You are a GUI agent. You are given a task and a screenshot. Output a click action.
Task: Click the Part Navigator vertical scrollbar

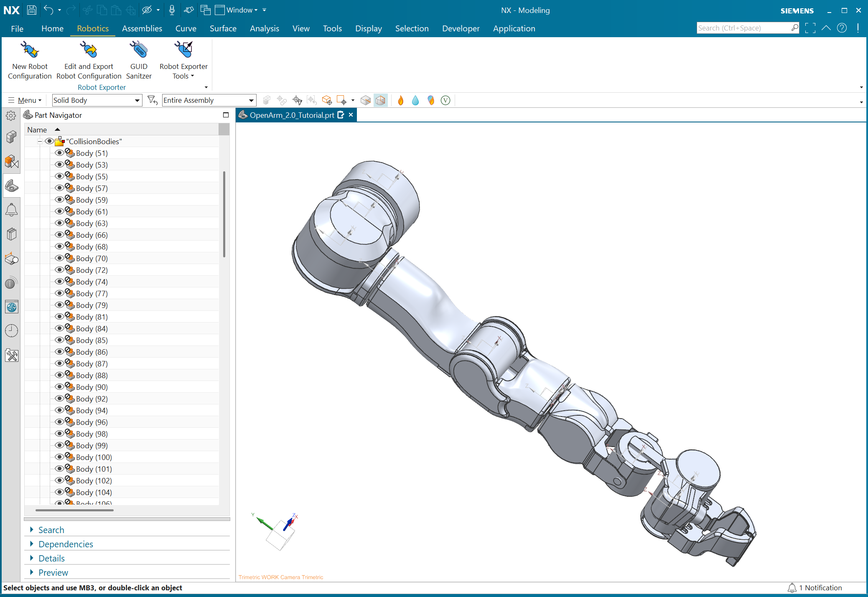pos(224,214)
